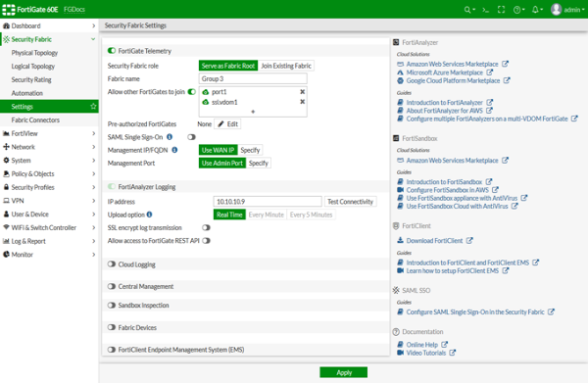The image size is (588, 383).
Task: Open Introduction to FortiAnalyzer link
Action: [x=444, y=102]
